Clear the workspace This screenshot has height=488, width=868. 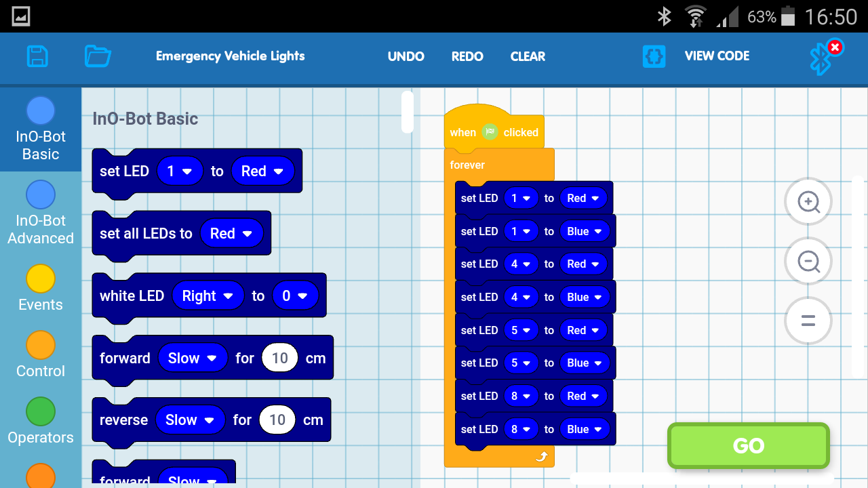(528, 56)
